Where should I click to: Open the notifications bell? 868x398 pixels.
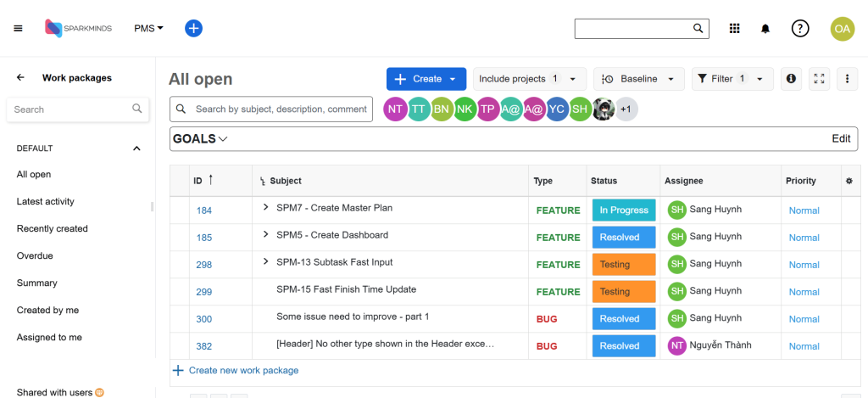click(765, 29)
